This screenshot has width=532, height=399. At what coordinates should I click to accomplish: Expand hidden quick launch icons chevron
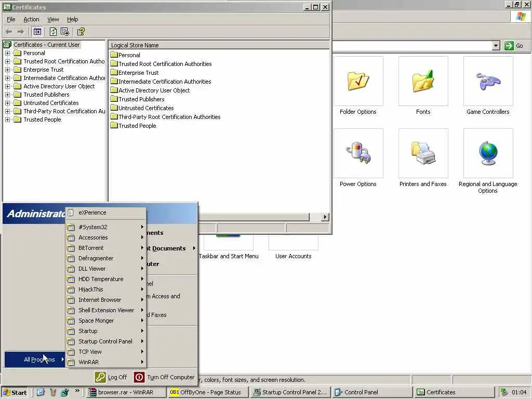(77, 391)
